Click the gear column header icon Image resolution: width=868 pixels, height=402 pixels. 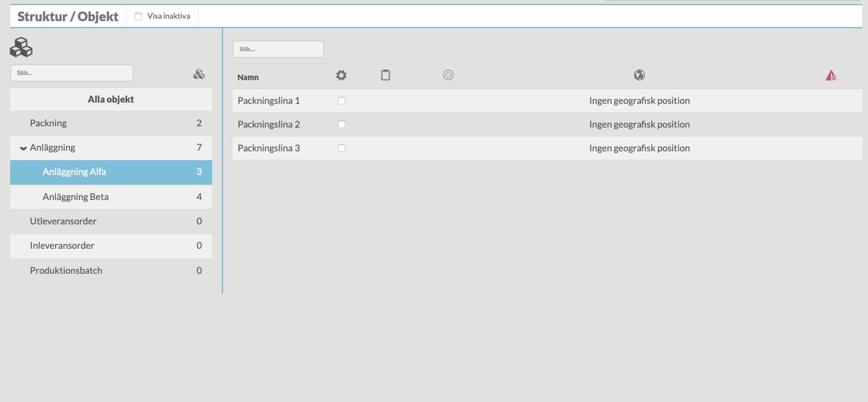point(341,76)
